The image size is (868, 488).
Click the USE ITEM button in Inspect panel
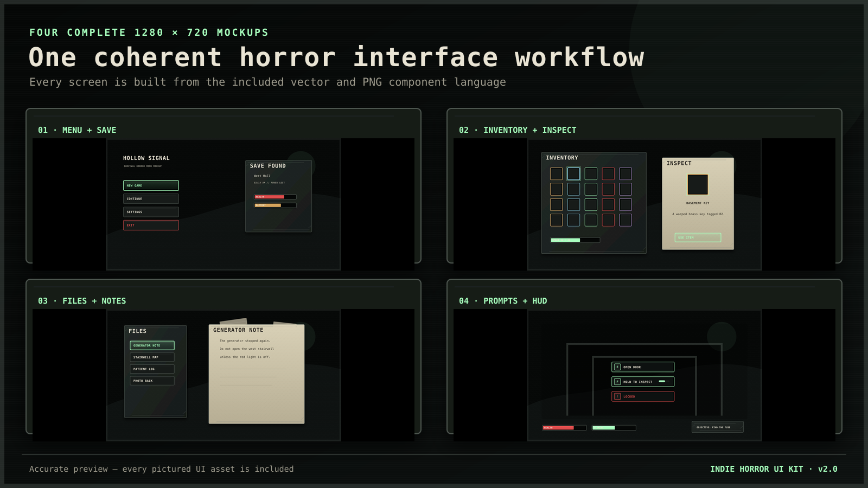[x=698, y=237]
